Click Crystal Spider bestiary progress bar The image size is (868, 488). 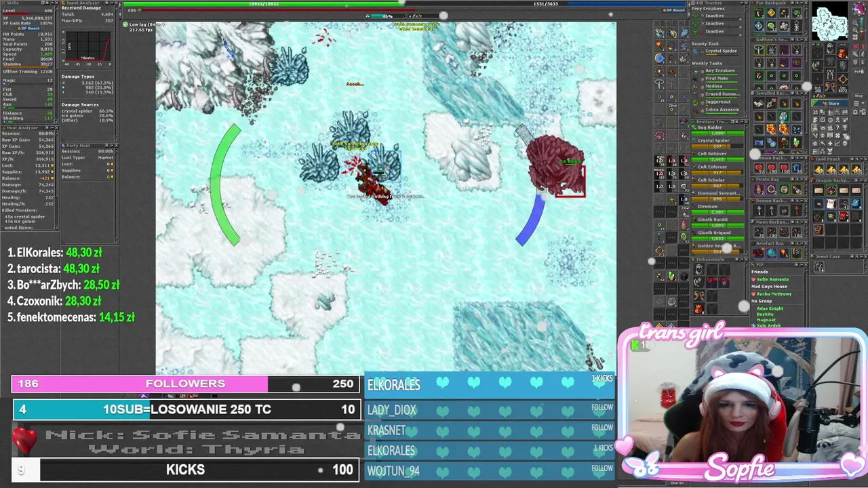coord(717,146)
